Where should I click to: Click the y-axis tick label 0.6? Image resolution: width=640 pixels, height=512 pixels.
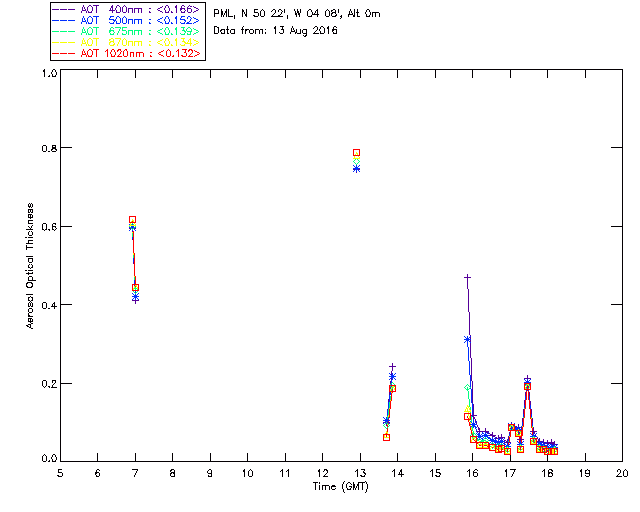point(49,227)
